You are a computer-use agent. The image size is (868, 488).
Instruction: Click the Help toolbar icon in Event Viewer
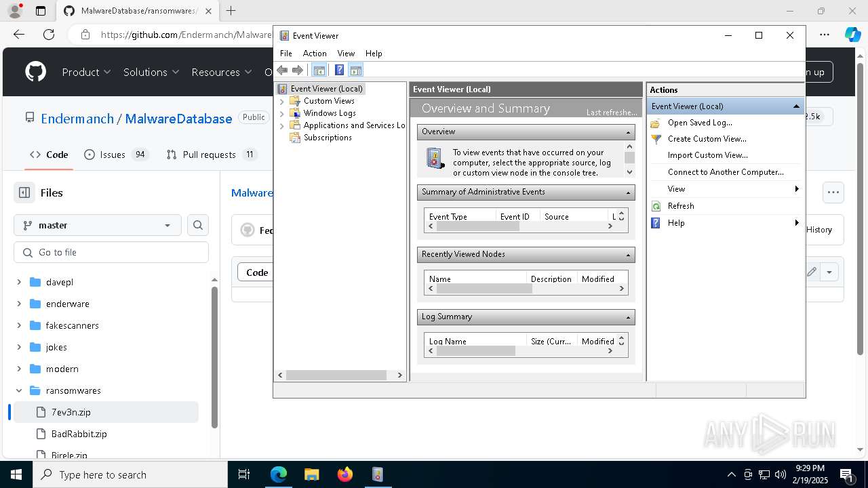tap(339, 70)
